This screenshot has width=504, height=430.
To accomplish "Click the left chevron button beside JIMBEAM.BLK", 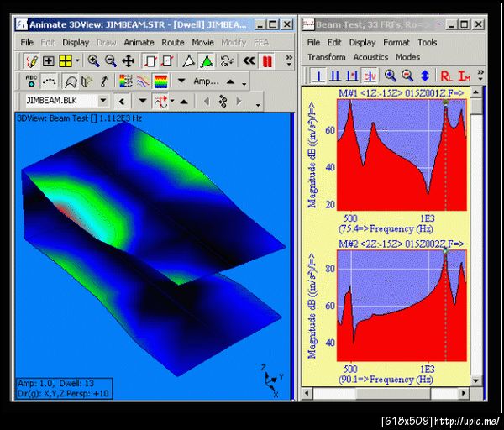I will tap(122, 102).
